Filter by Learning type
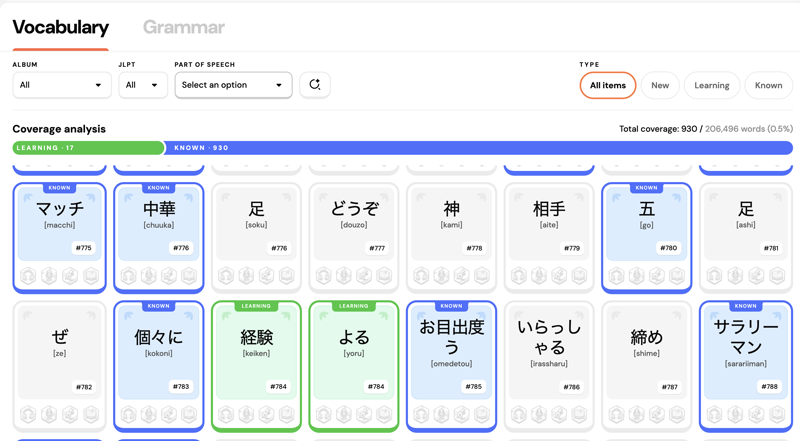Viewport: 800px width, 441px height. [712, 85]
